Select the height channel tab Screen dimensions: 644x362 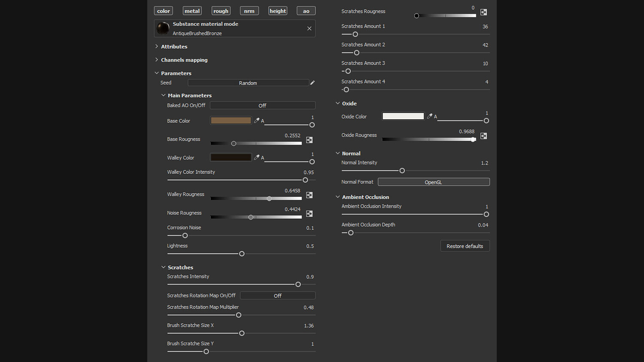[278, 11]
